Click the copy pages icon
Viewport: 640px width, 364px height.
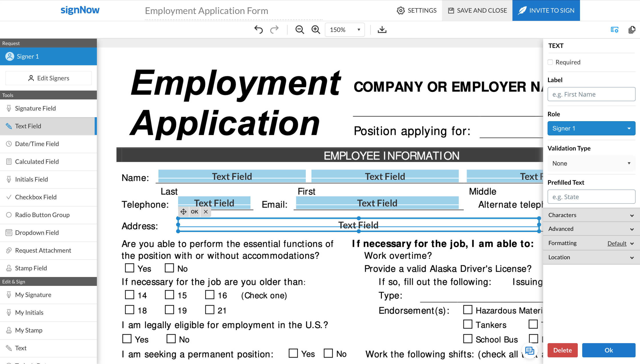[x=632, y=30]
